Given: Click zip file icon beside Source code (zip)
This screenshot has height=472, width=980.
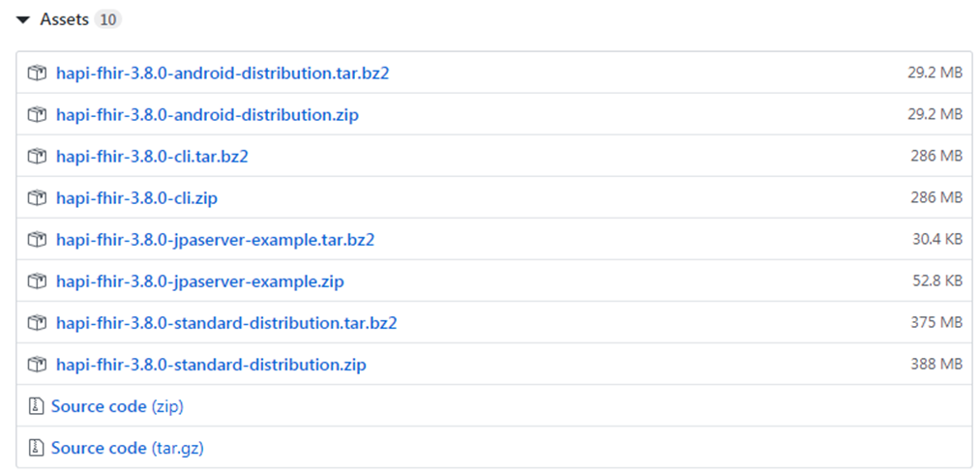Looking at the screenshot, I should tap(37, 406).
